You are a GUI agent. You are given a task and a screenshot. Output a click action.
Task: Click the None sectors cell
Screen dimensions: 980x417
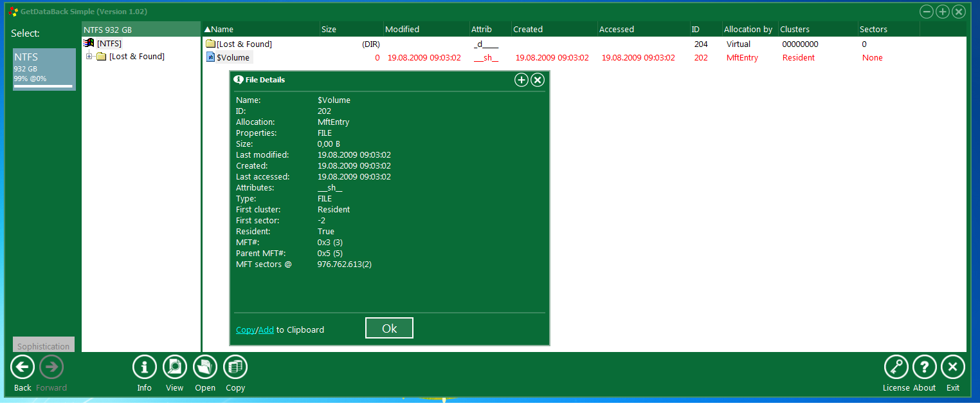pos(872,58)
